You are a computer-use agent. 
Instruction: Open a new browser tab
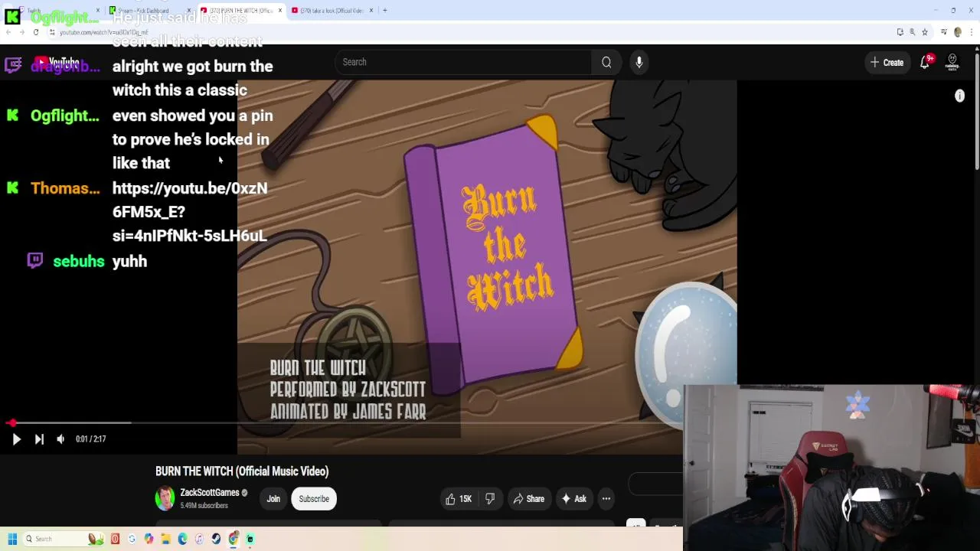tap(385, 10)
